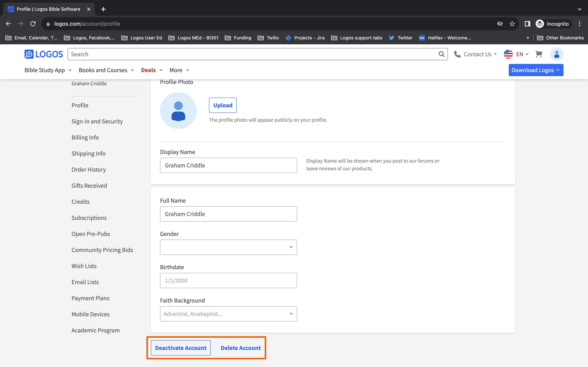The width and height of the screenshot is (588, 367).
Task: Expand Bible Study App menu
Action: 48,70
